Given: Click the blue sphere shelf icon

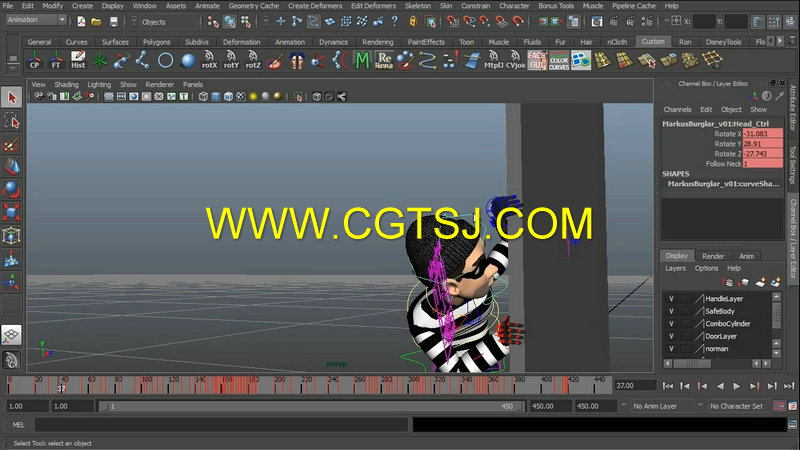Looking at the screenshot, I should [188, 60].
